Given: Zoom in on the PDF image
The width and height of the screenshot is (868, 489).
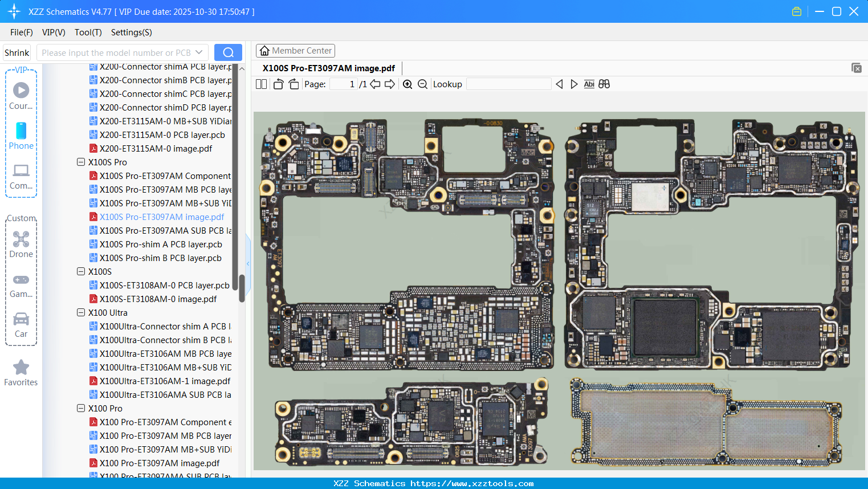Looking at the screenshot, I should [x=407, y=84].
